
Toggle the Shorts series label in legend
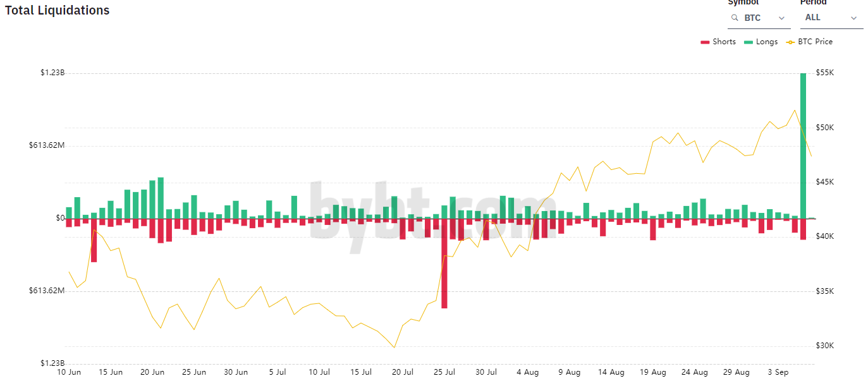(724, 42)
